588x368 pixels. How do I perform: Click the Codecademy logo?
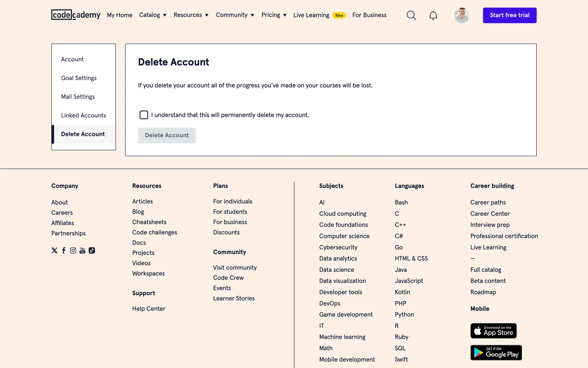[x=76, y=15]
